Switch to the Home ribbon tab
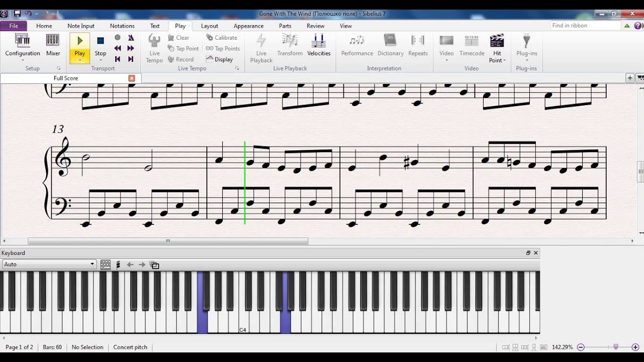The width and height of the screenshot is (644, 362). click(x=44, y=26)
